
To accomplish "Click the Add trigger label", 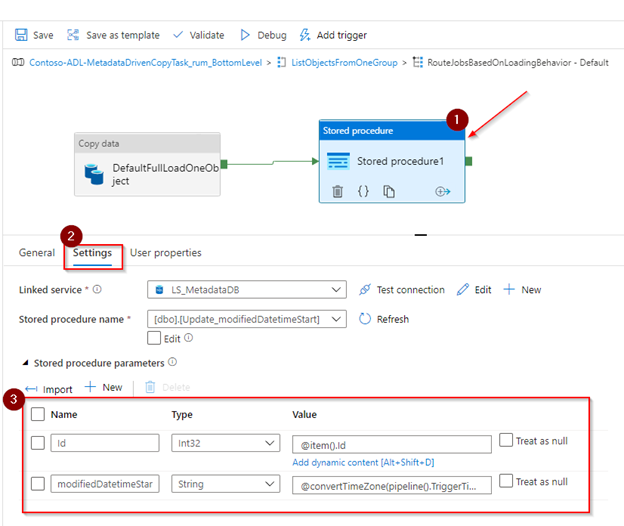I will pos(341,35).
